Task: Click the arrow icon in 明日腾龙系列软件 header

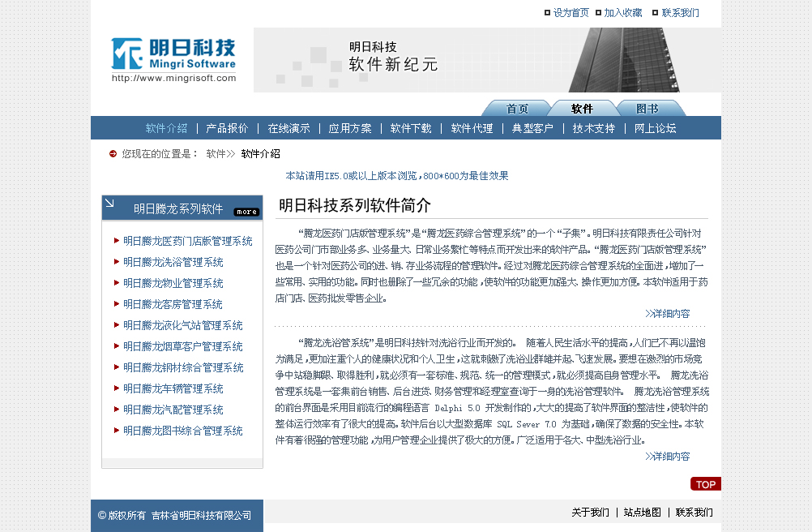Action: 109,203
